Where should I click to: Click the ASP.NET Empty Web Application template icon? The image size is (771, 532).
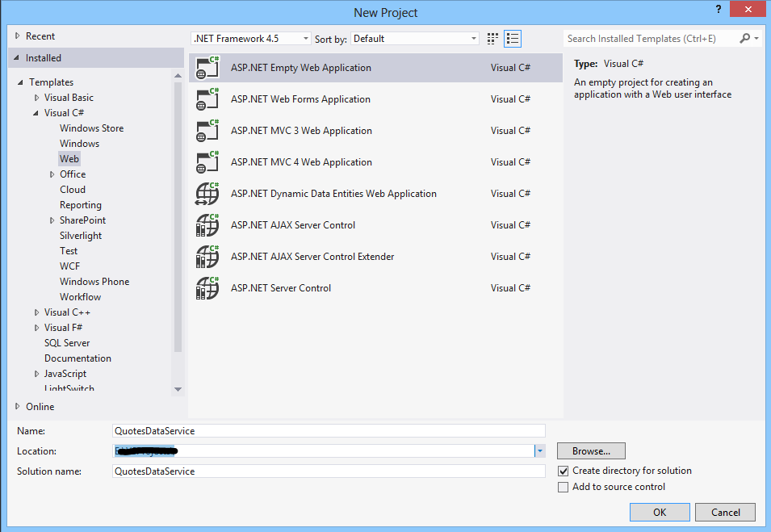pos(207,68)
